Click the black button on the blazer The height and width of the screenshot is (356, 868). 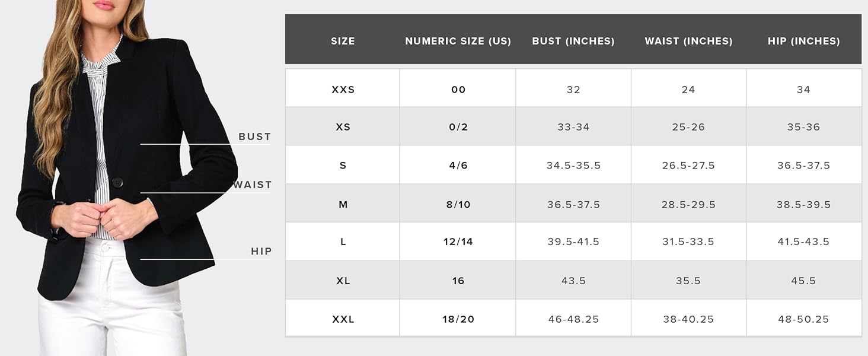(x=117, y=182)
